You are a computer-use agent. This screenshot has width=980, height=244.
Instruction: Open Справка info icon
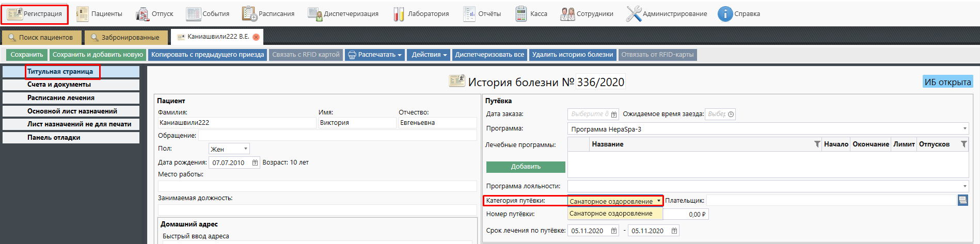pos(725,14)
